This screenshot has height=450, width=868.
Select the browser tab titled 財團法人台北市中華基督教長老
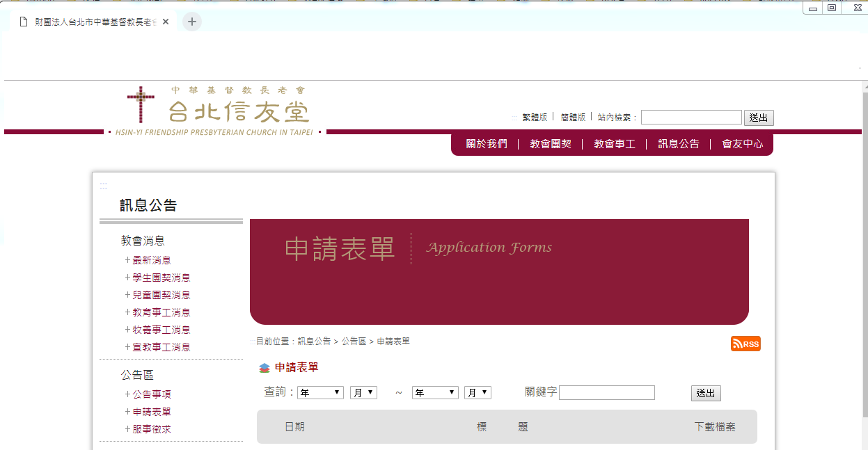pyautogui.click(x=94, y=22)
